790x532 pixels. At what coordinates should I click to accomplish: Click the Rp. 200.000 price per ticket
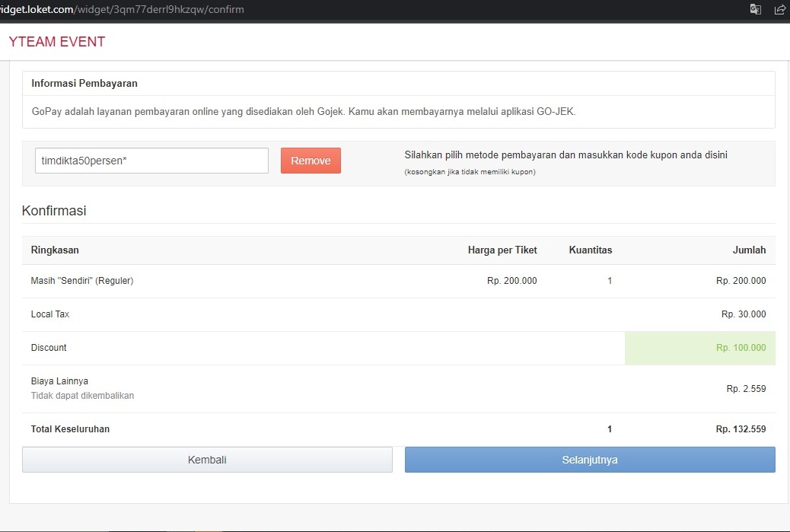(512, 281)
